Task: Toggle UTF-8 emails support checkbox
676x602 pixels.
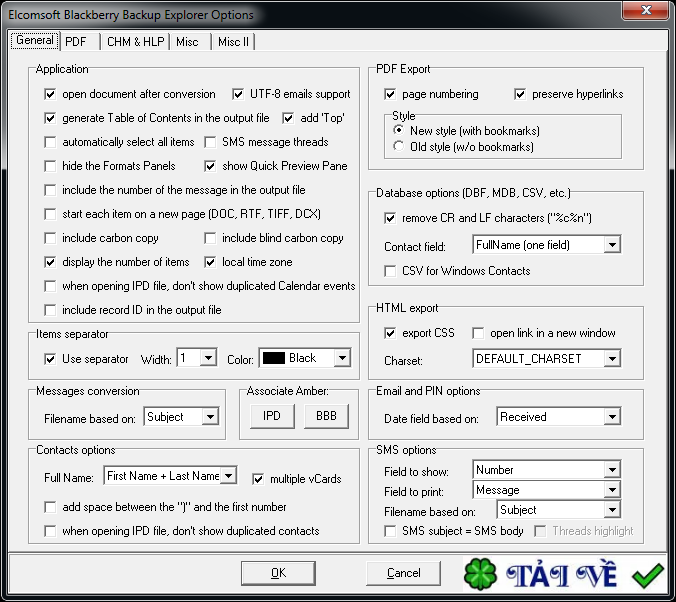Action: pyautogui.click(x=238, y=94)
